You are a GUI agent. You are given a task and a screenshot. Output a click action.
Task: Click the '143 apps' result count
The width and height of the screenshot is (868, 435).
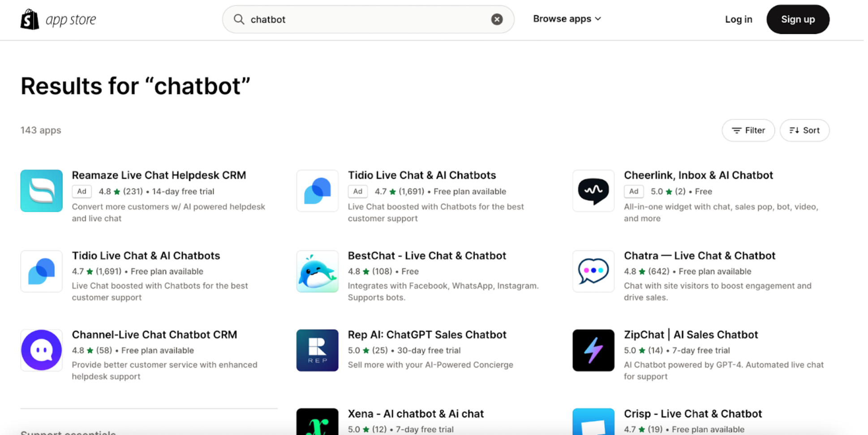coord(41,130)
